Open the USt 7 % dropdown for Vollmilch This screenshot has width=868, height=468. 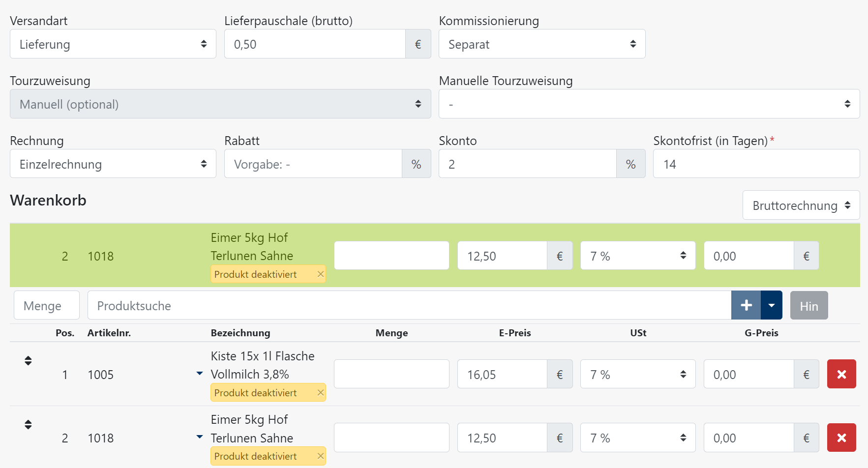point(638,374)
